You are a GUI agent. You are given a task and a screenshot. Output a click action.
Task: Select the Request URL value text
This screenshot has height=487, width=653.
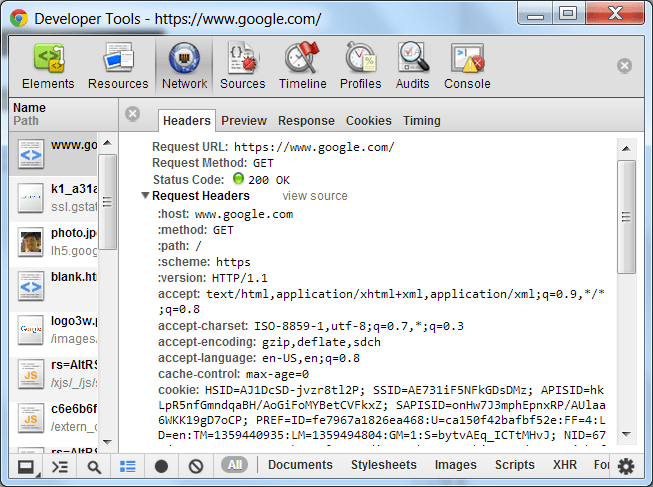click(314, 147)
